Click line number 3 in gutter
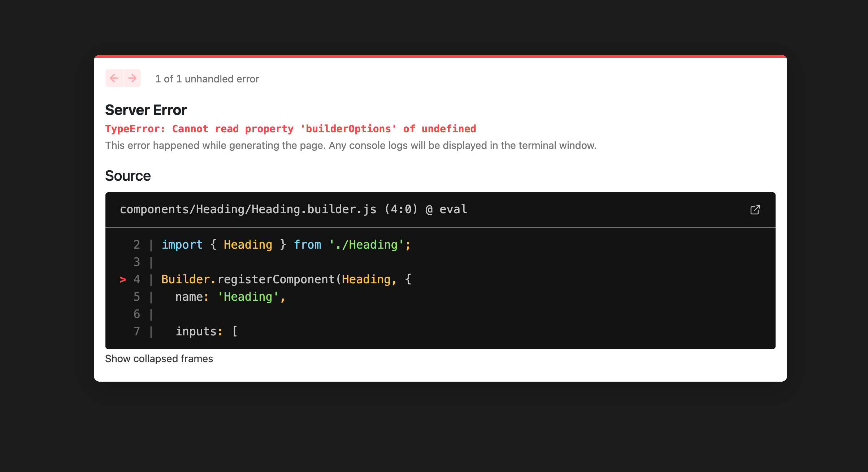868x472 pixels. (x=136, y=262)
